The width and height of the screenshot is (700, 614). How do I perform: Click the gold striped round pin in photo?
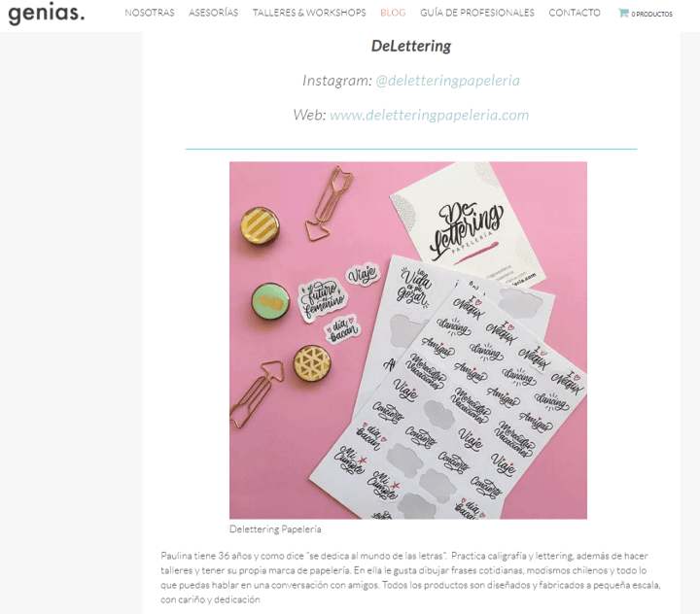(x=261, y=226)
